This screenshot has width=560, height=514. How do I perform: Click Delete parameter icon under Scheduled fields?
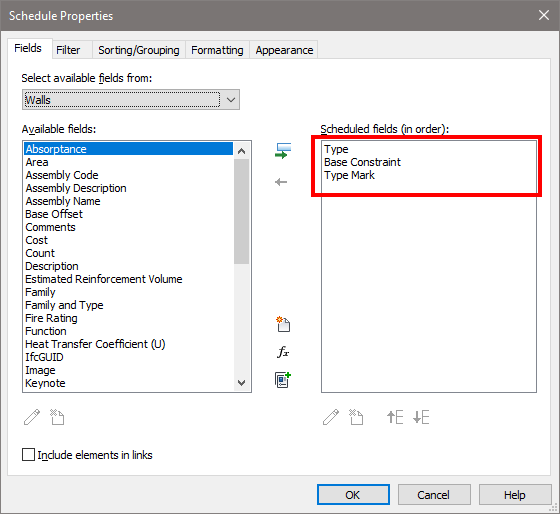(356, 417)
